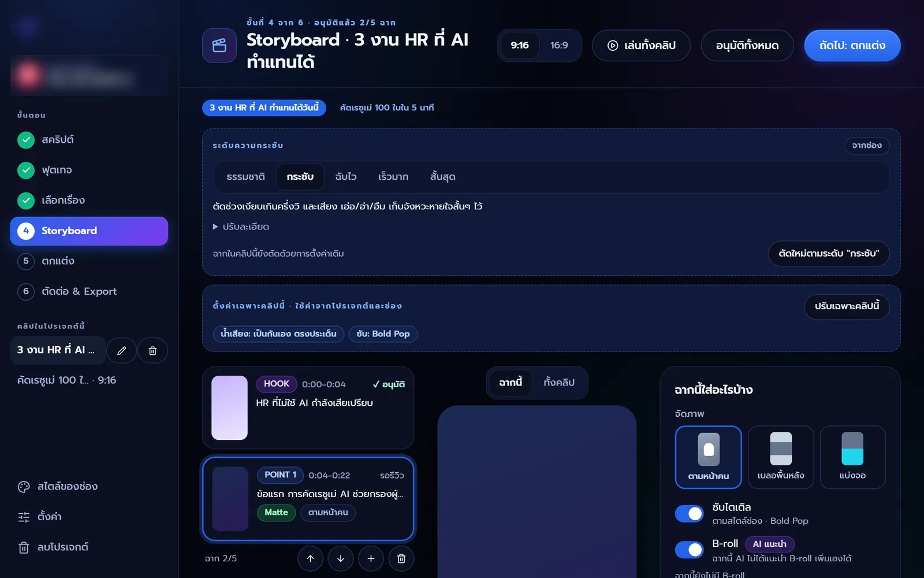Screen dimensions: 924x578
Task: Click the pencil icon to rename clip
Action: pyautogui.click(x=122, y=350)
